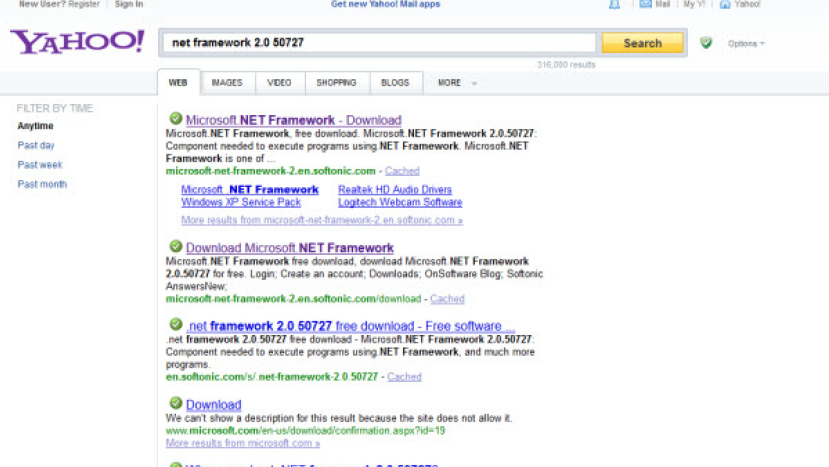Open Cached link for first result
This screenshot has height=467, width=829.
(402, 171)
